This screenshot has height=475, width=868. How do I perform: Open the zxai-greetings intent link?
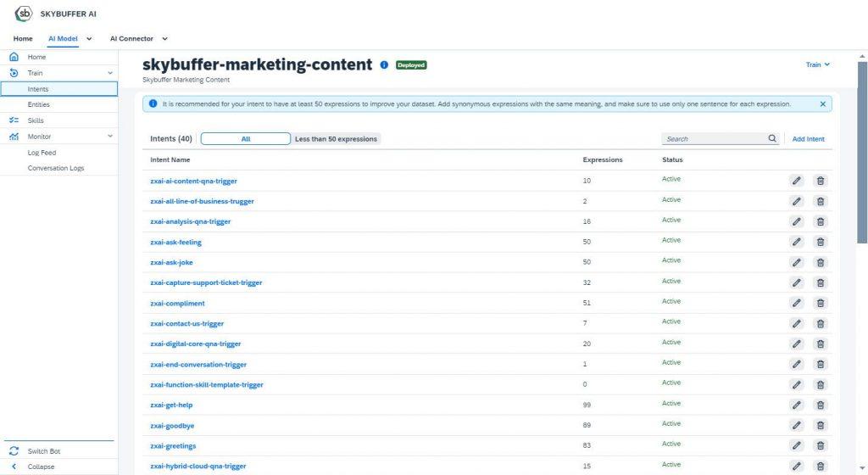pyautogui.click(x=173, y=445)
